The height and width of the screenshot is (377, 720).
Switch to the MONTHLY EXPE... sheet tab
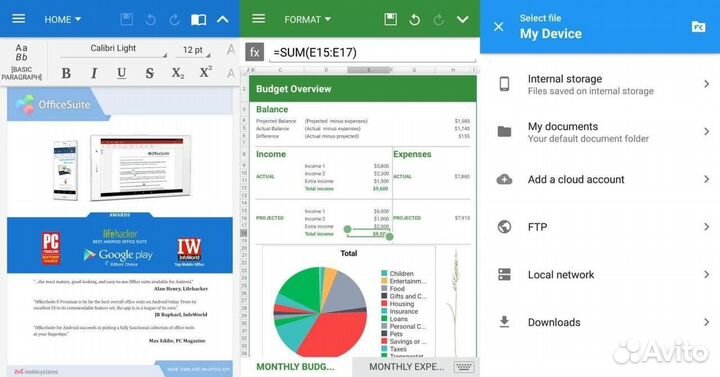click(406, 367)
